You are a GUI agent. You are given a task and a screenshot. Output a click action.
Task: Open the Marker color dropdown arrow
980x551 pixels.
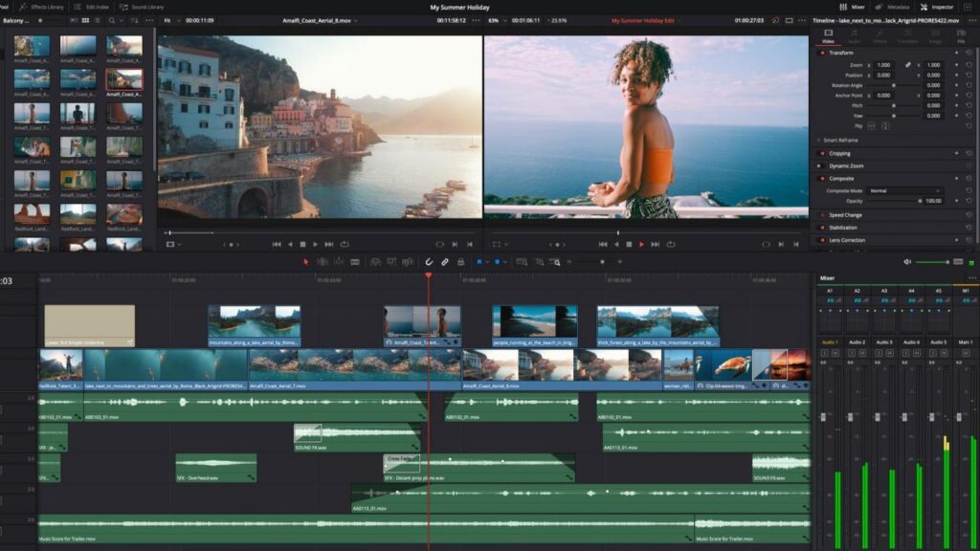[x=505, y=262]
